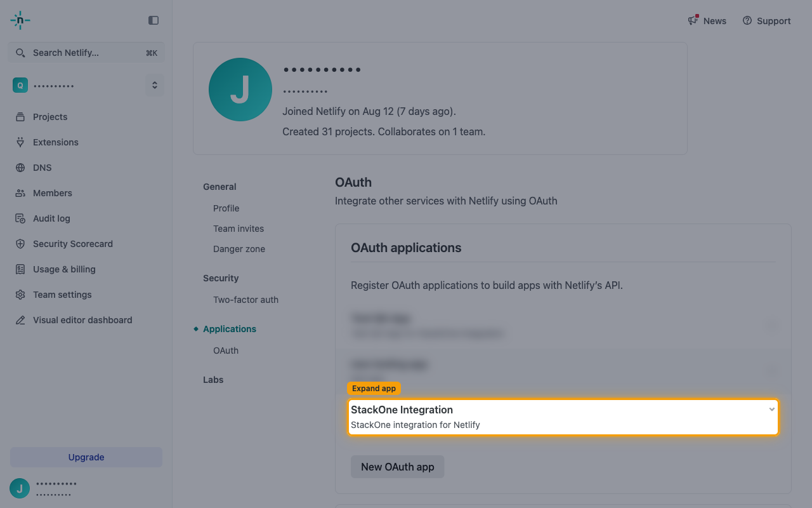Image resolution: width=812 pixels, height=508 pixels.
Task: Click the Audit log icon
Action: click(x=20, y=218)
